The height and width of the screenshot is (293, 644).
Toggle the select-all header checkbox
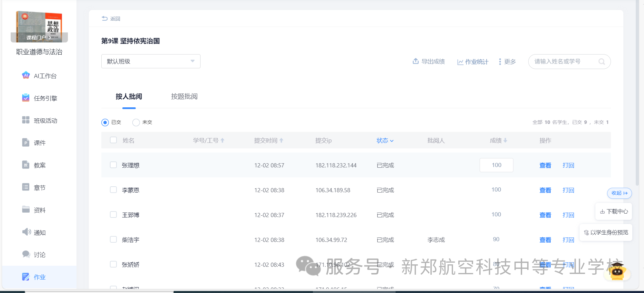[113, 140]
